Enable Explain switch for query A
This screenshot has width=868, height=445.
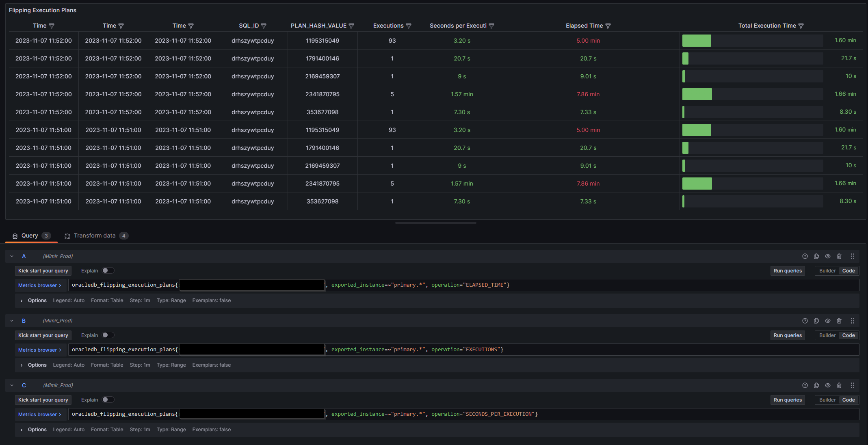108,270
